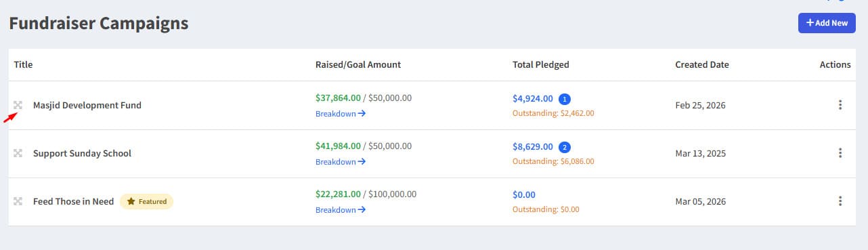Add a new fundraiser campaign
The height and width of the screenshot is (250, 868).
(x=827, y=22)
